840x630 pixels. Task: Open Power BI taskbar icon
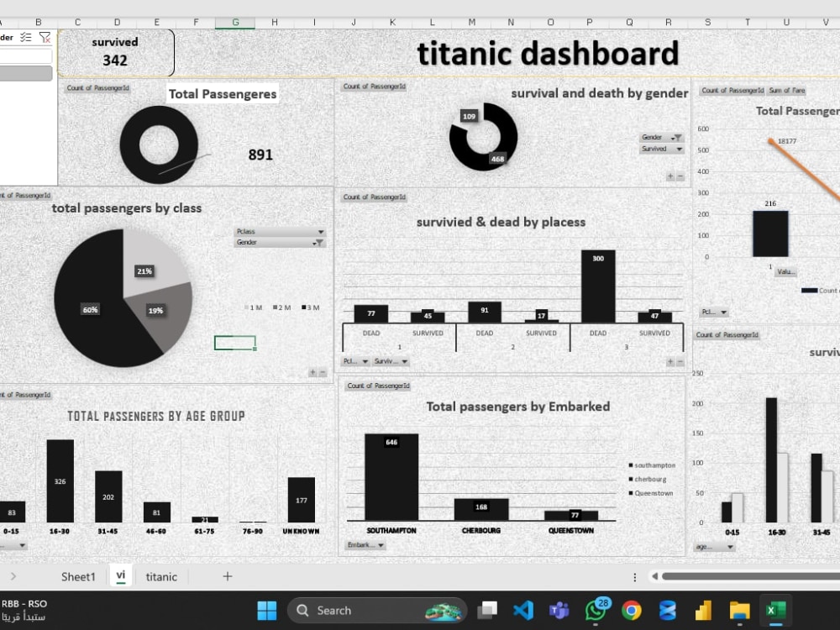pyautogui.click(x=703, y=610)
